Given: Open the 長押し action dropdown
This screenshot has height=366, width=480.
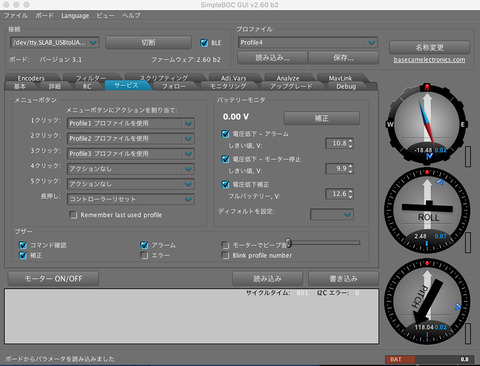Looking at the screenshot, I should [x=131, y=199].
